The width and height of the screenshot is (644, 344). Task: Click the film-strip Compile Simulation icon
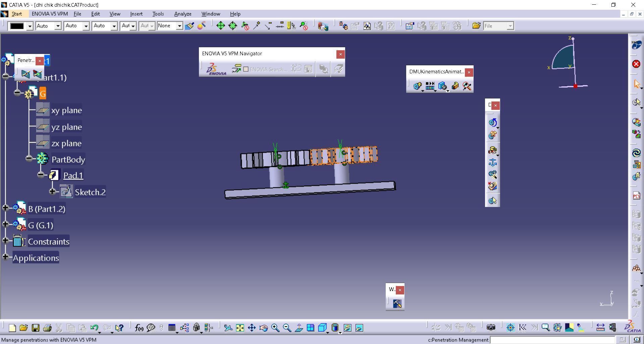click(x=430, y=86)
